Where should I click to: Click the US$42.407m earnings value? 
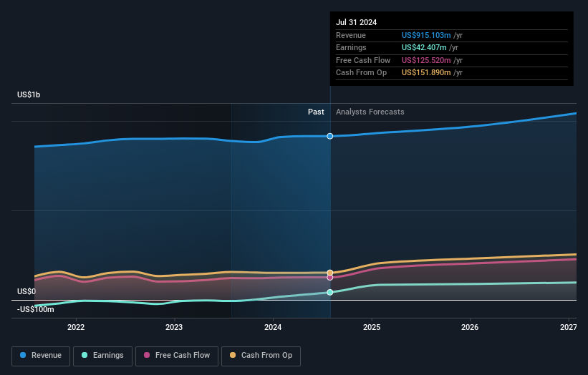click(424, 47)
